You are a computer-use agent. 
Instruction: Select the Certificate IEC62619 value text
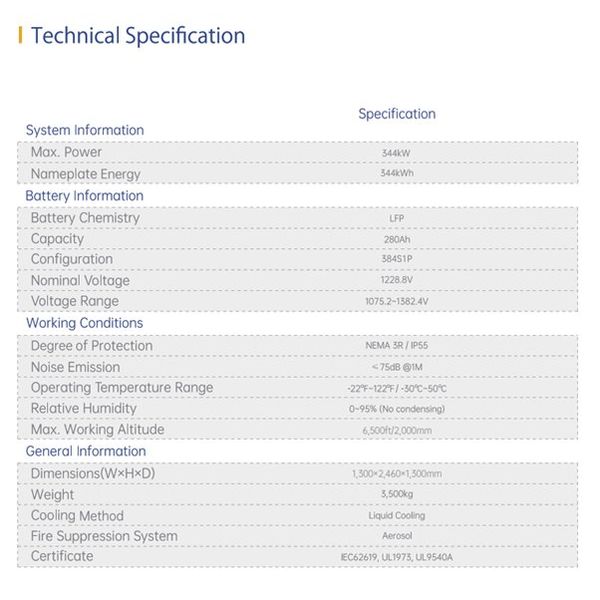397,557
